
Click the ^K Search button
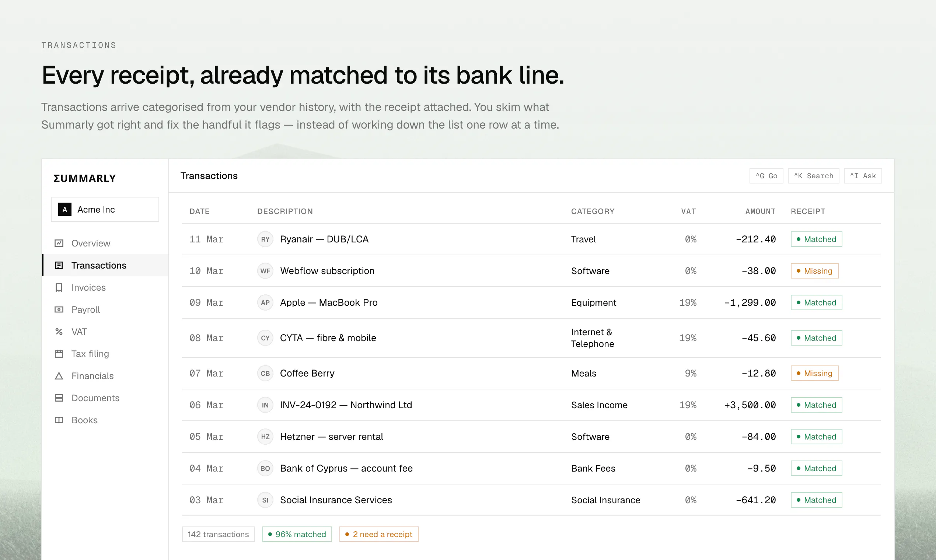[813, 176]
